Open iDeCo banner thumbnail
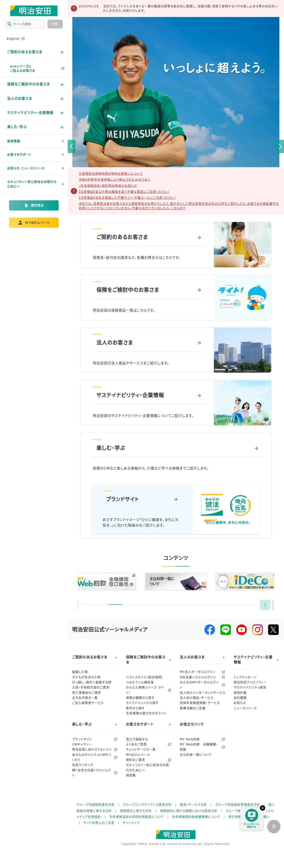Viewport: 284px width, 868px height. click(x=245, y=582)
